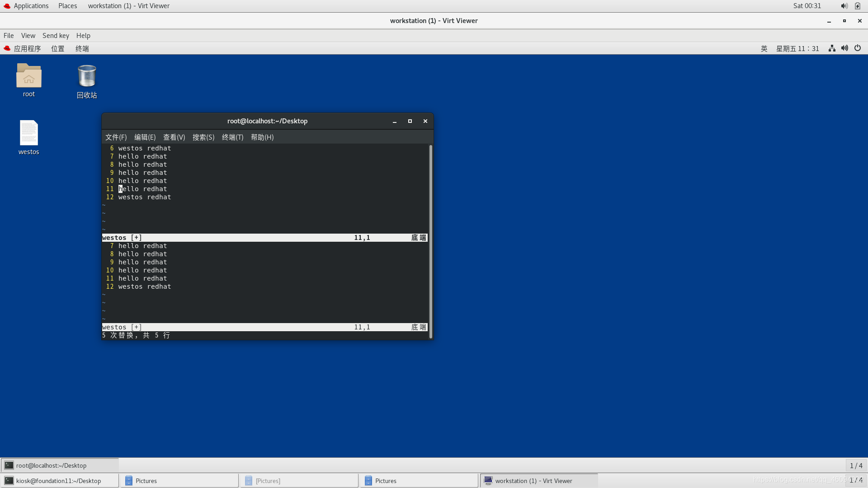Select the westos file on desktop
Viewport: 868px width, 488px height.
coord(28,133)
